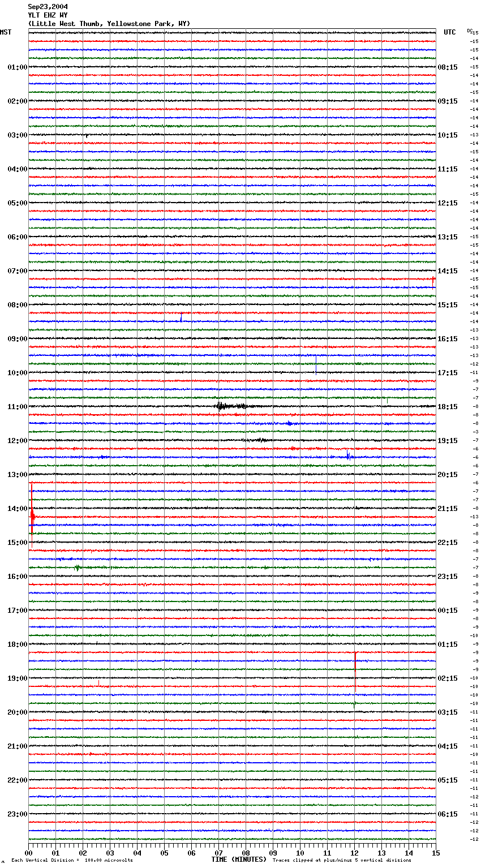Select the 14:00 MST time label

point(18,509)
